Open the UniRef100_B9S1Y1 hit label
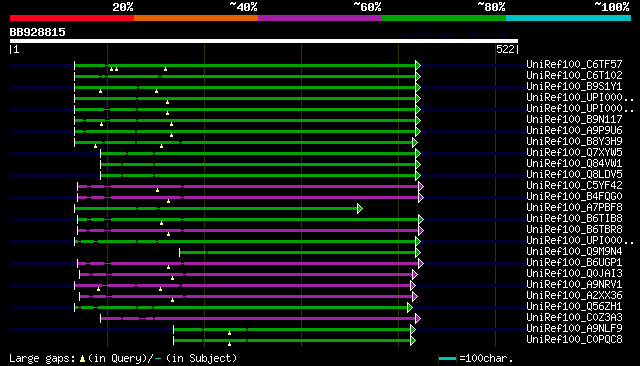Viewport: 640px width, 366px height. (x=574, y=87)
